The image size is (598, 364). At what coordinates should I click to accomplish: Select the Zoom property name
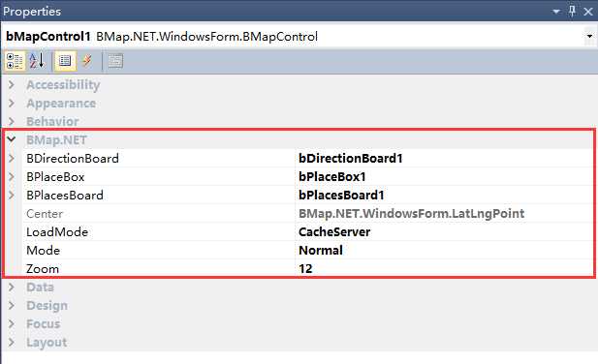[x=43, y=269]
